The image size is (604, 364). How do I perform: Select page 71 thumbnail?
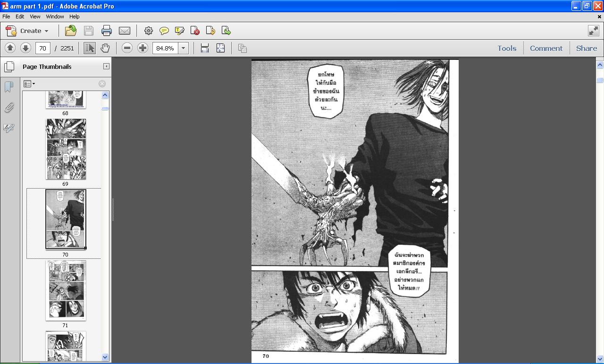point(66,290)
